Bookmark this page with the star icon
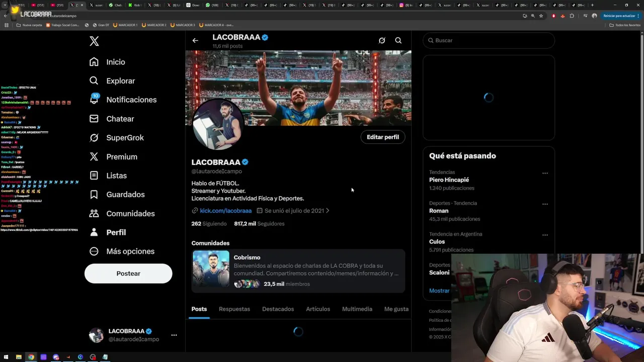The height and width of the screenshot is (362, 644). click(x=541, y=16)
